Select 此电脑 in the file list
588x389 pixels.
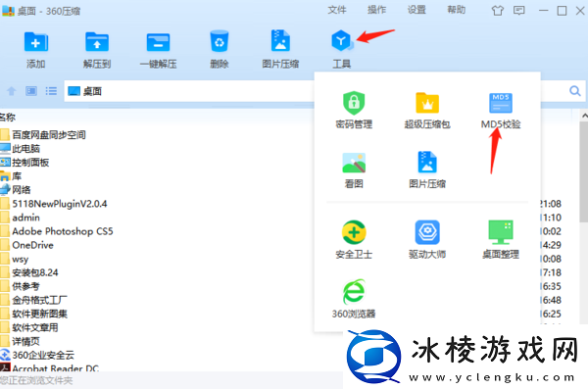[21, 149]
